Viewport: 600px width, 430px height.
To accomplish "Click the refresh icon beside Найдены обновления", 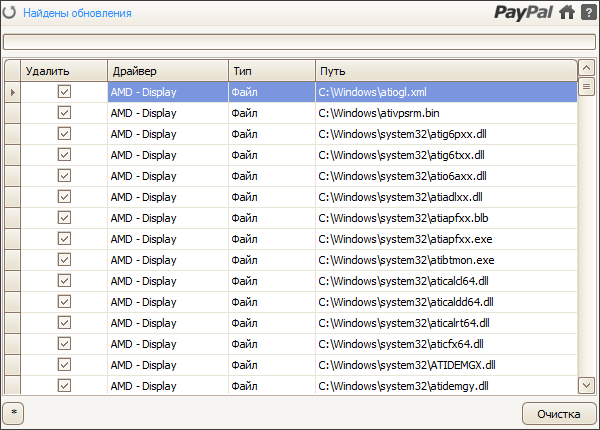I will coord(11,13).
